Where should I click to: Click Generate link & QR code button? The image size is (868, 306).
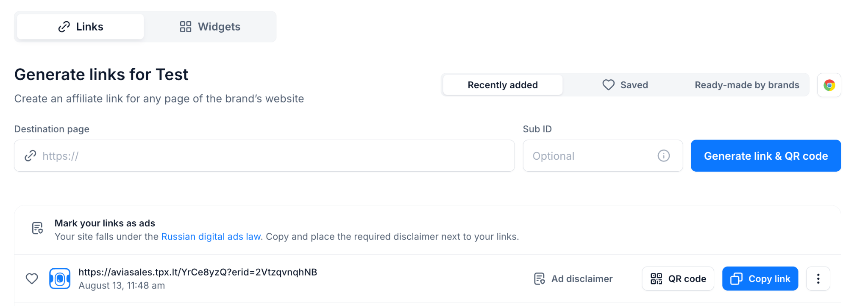[766, 156]
